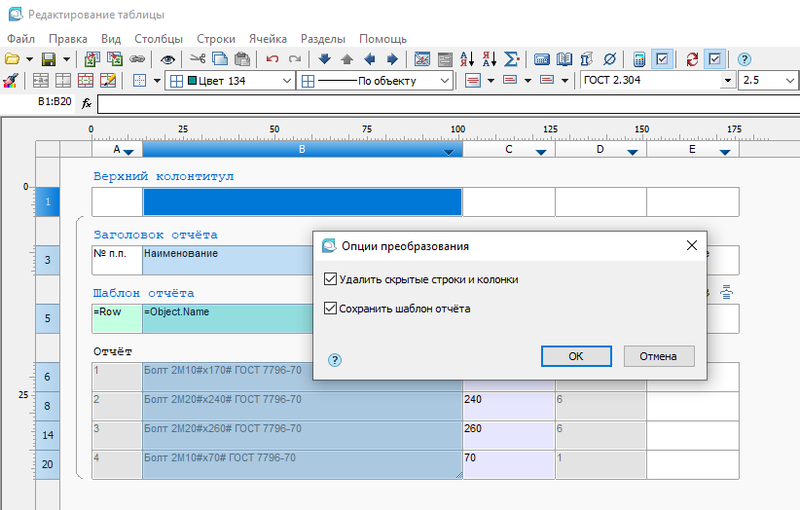Screen dimensions: 800x510
Task: Click the first Excel export icon
Action: (92, 59)
